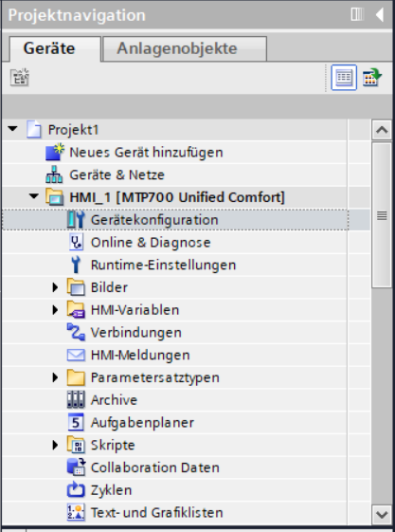395x532 pixels.
Task: Expand the HMI-Variablen folder
Action: [55, 310]
